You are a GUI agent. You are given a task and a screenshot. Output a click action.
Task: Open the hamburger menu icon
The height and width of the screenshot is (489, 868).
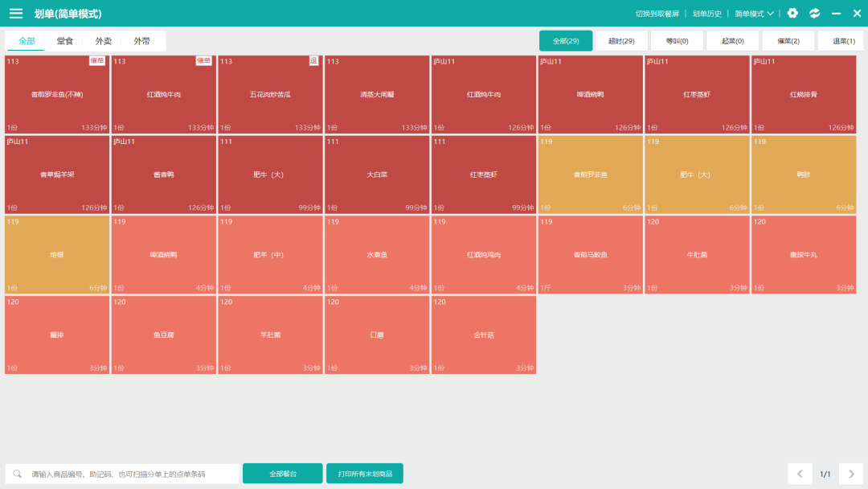16,14
